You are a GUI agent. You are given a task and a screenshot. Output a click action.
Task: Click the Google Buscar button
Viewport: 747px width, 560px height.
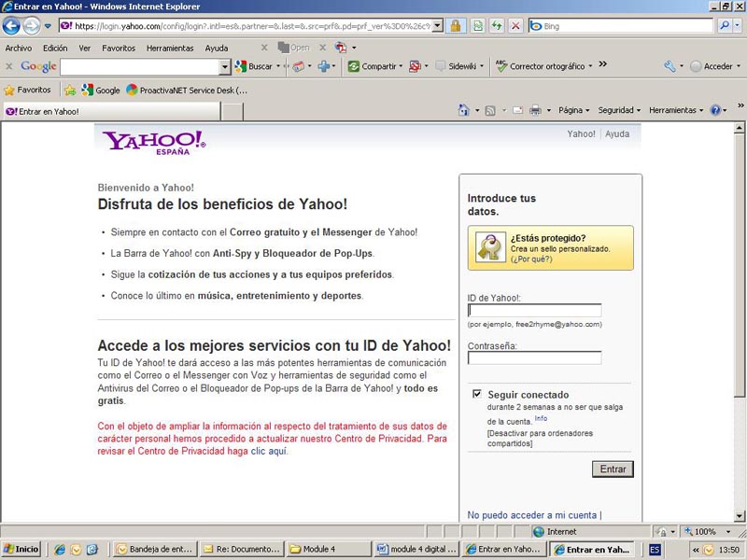[x=254, y=66]
